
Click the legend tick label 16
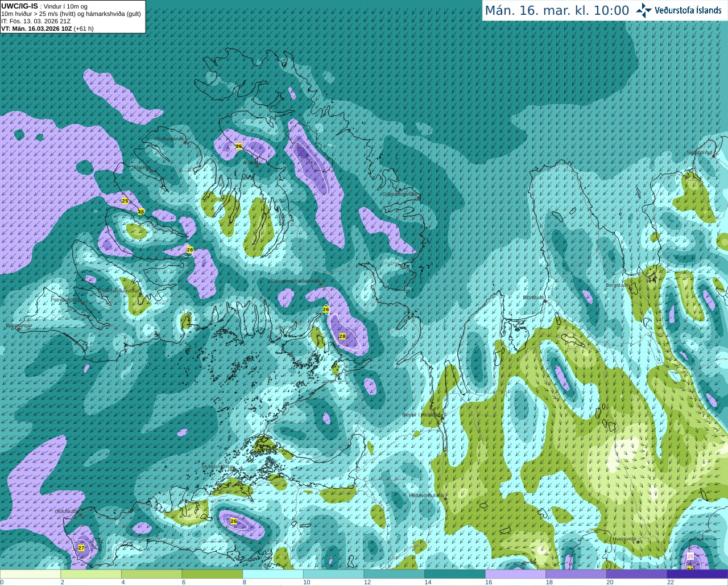[488, 582]
